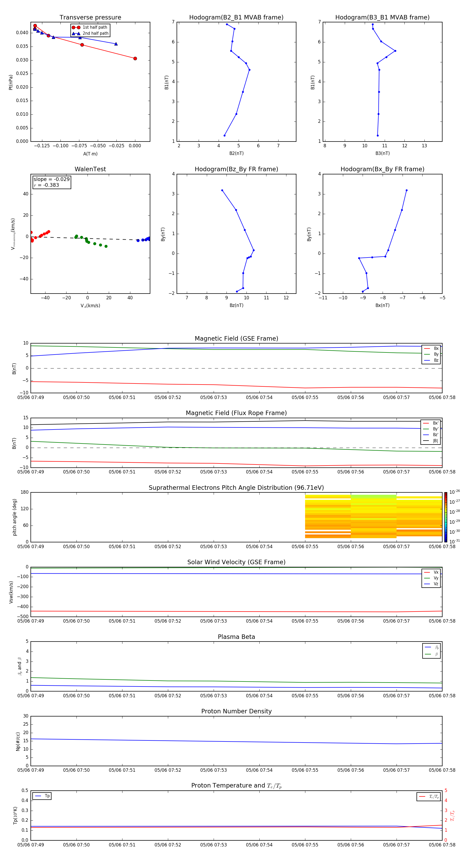Click the 'B3(nT)' axis label
Image resolution: width=473 pixels, height=868 pixels.
coord(382,153)
